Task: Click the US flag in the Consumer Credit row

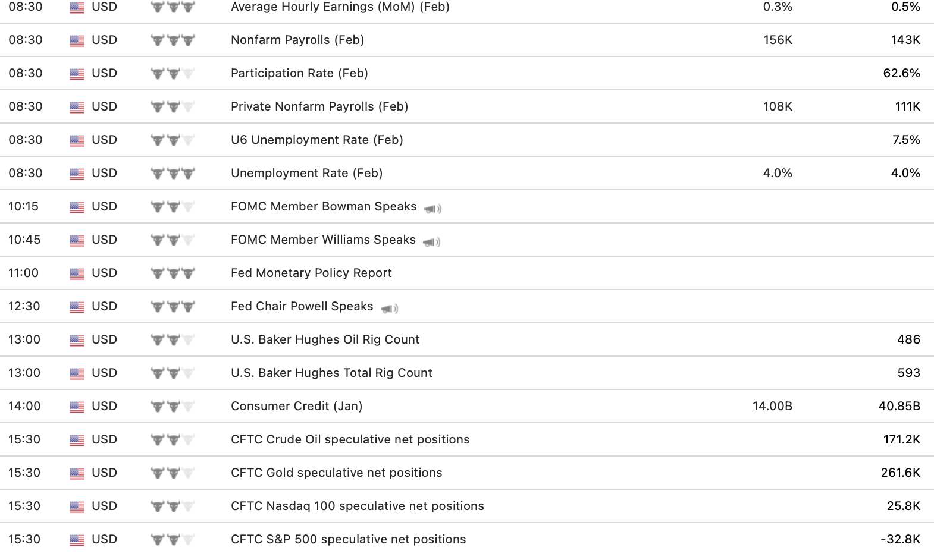Action: click(x=77, y=407)
